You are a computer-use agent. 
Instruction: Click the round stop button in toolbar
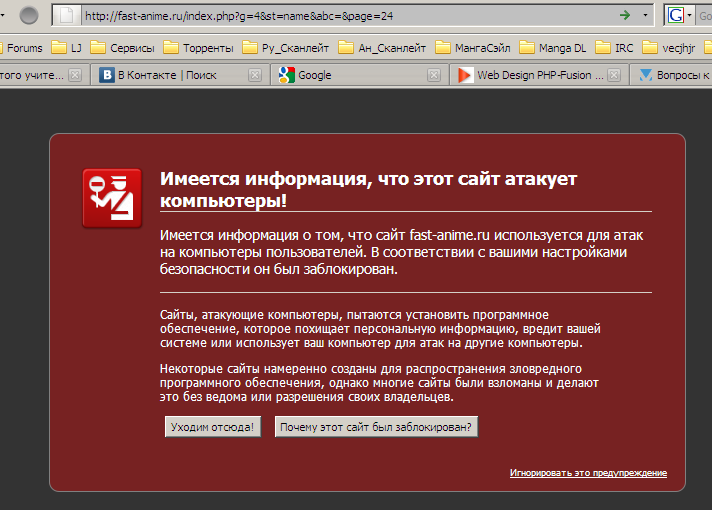[x=29, y=15]
